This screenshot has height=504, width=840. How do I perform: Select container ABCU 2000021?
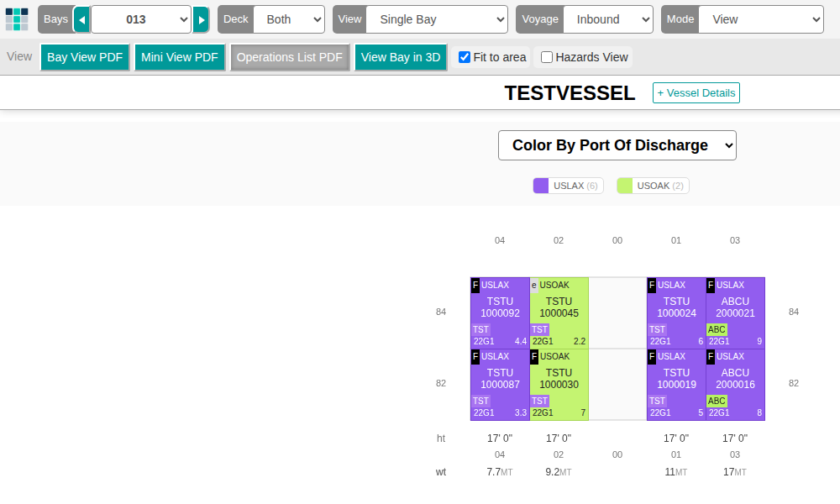coord(736,312)
